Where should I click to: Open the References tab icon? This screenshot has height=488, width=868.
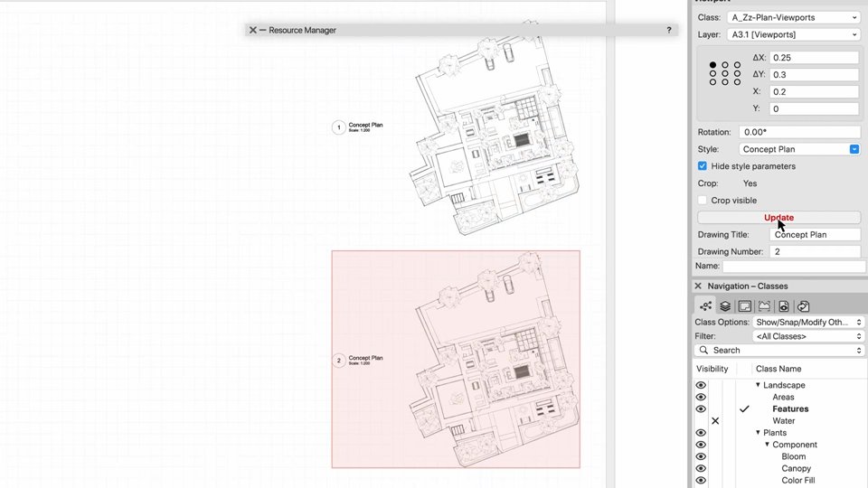(x=803, y=306)
